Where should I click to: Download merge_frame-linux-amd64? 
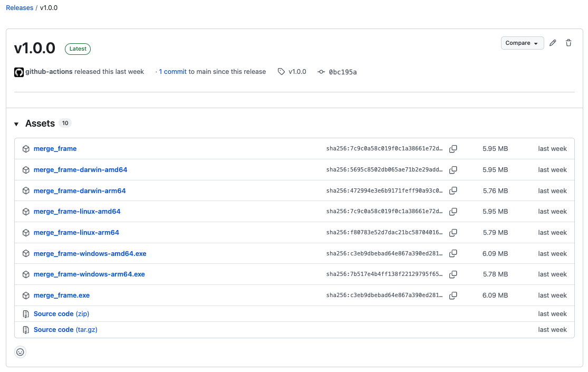click(77, 212)
